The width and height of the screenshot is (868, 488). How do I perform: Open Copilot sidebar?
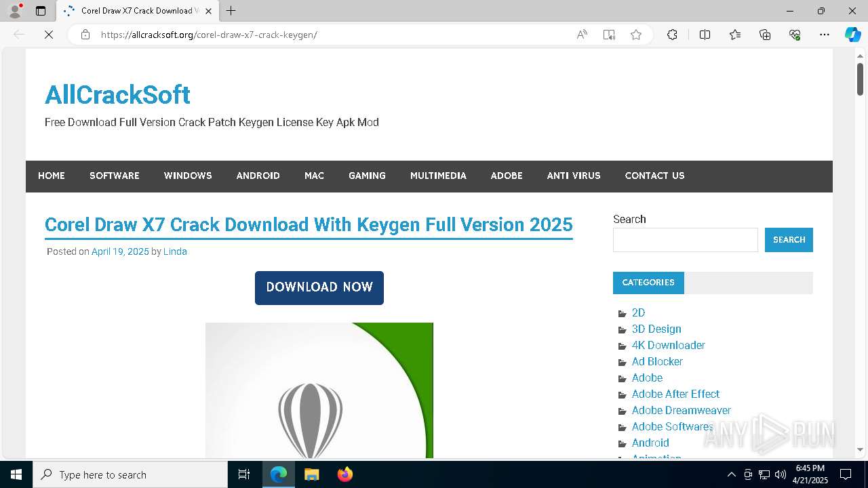[852, 35]
